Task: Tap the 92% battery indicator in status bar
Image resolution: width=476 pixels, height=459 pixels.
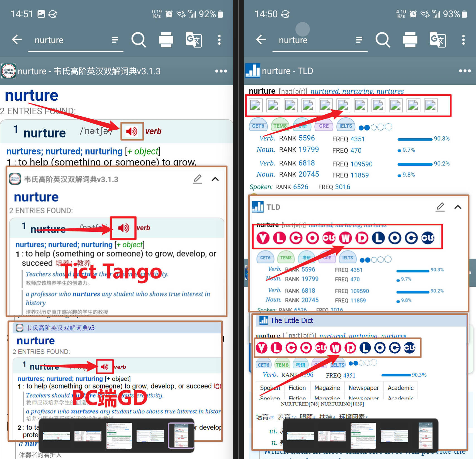Action: pyautogui.click(x=211, y=14)
